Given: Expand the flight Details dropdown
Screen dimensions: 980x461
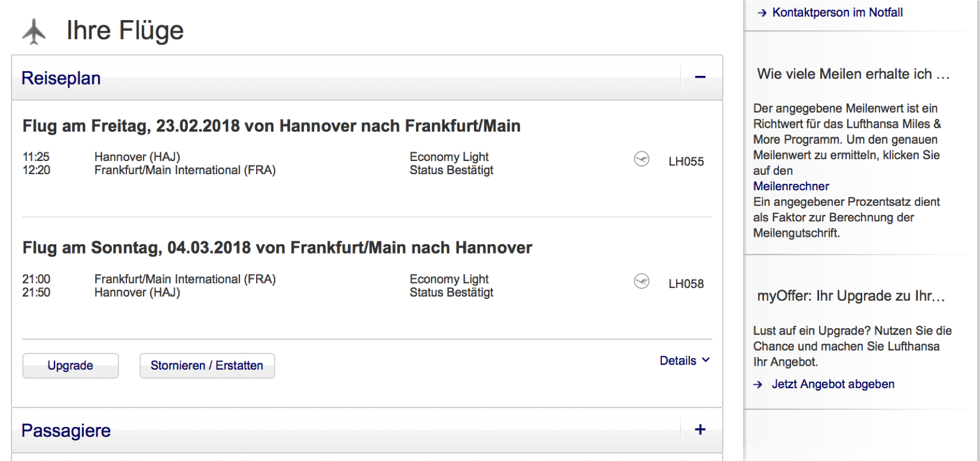Looking at the screenshot, I should tap(684, 360).
